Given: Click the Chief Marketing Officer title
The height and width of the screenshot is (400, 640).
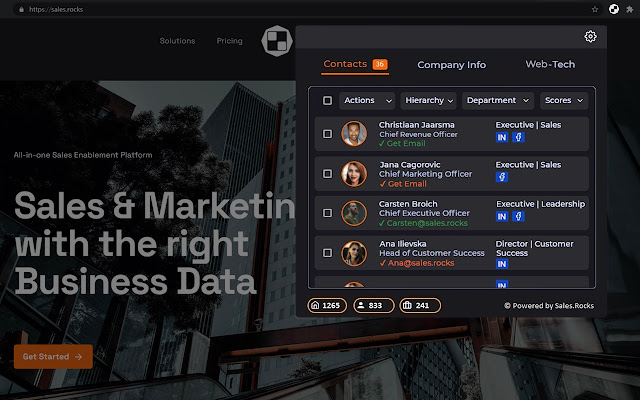Looking at the screenshot, I should coord(425,174).
